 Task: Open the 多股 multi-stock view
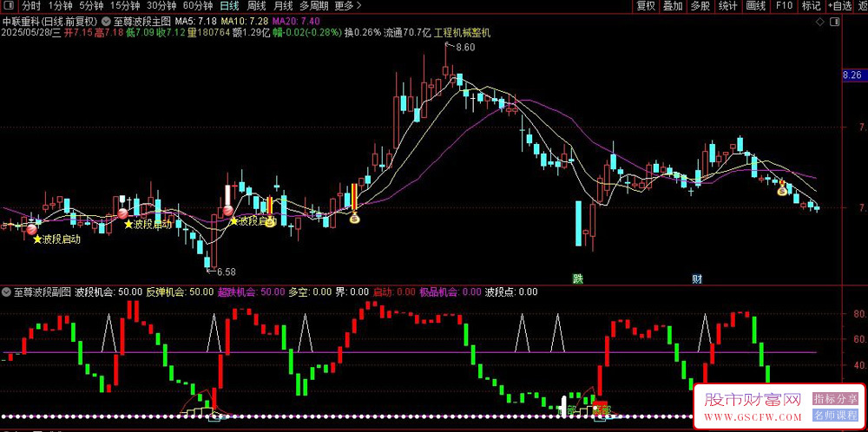point(700,6)
